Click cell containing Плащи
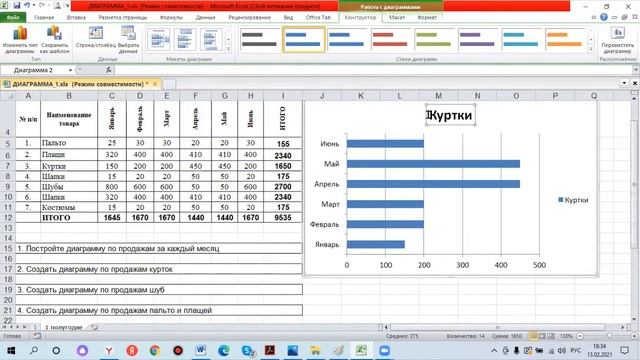 click(69, 155)
